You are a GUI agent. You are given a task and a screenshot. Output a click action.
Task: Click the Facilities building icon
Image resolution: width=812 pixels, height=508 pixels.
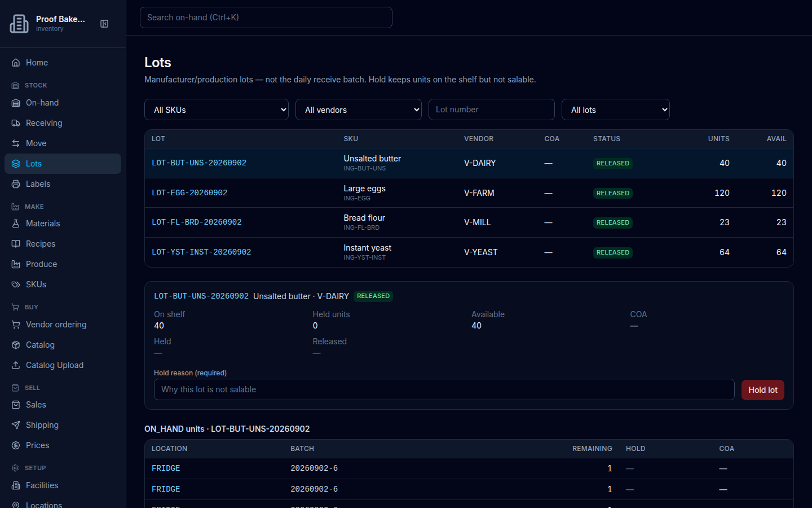click(16, 485)
